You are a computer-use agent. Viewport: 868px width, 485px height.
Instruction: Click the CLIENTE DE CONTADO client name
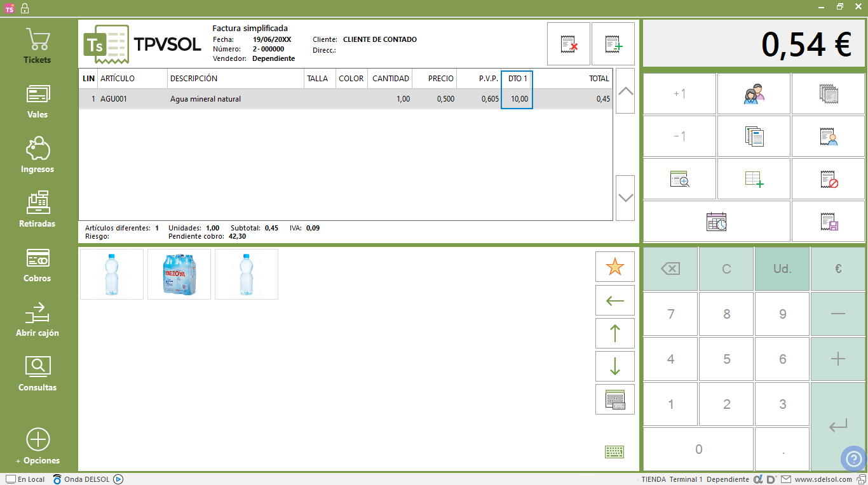tap(380, 39)
